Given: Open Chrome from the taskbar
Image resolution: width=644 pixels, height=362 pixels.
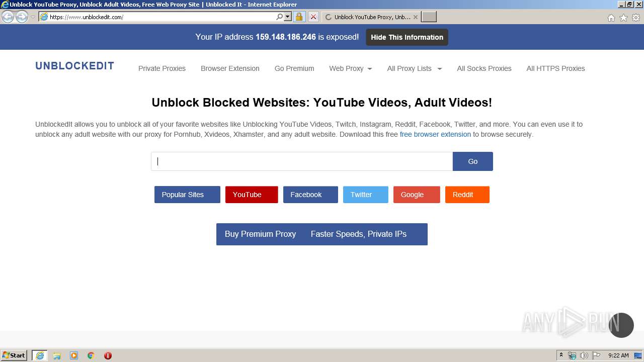Looking at the screenshot, I should 91,355.
